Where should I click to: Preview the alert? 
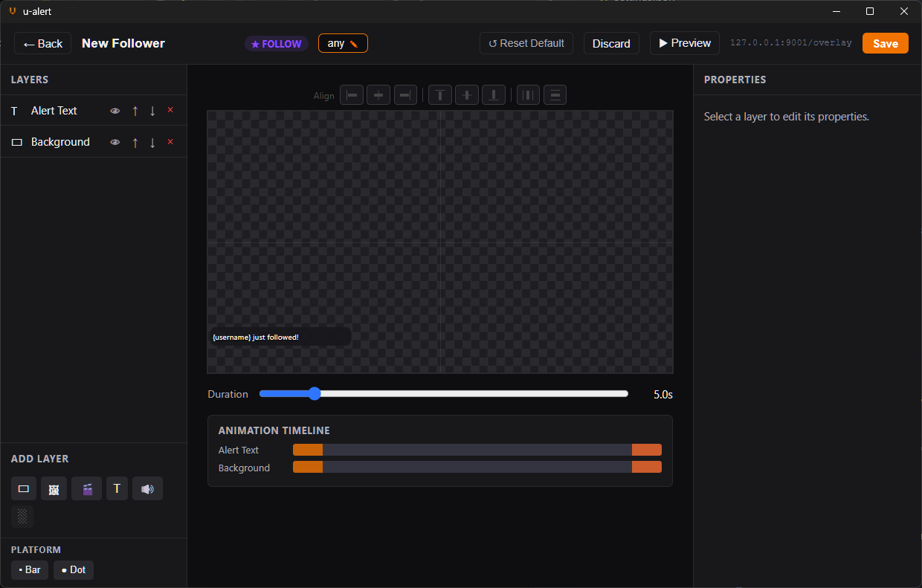[685, 43]
